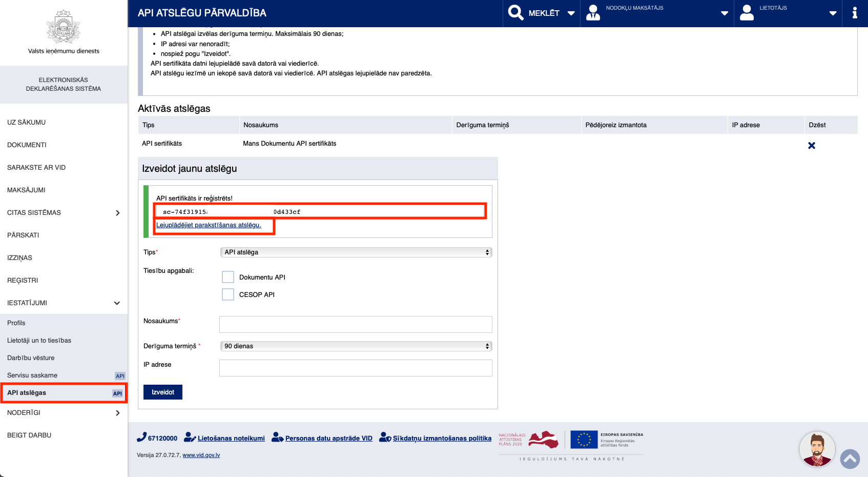
Task: Click the VID coat of arms logo
Action: [x=64, y=27]
